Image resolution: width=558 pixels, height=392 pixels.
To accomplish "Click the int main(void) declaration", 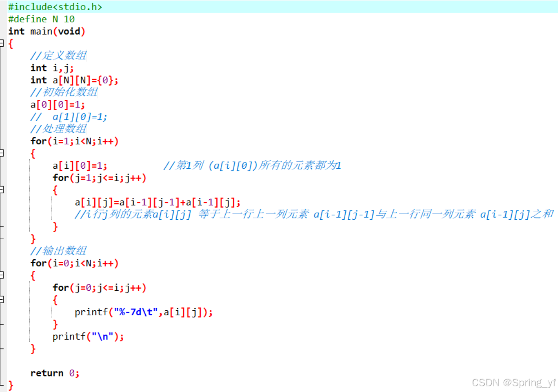I will tap(47, 31).
